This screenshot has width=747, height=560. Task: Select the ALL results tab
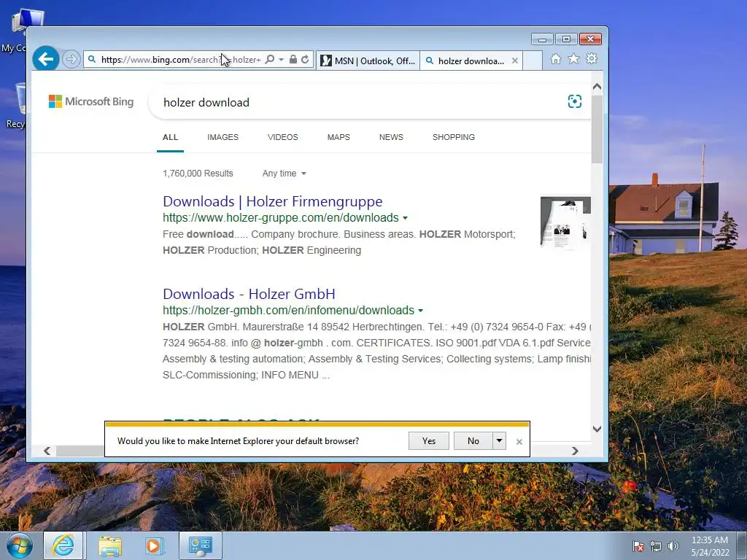[170, 137]
